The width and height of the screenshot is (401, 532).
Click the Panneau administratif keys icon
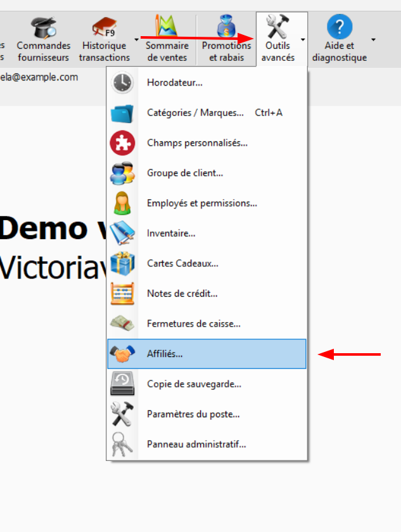(122, 444)
